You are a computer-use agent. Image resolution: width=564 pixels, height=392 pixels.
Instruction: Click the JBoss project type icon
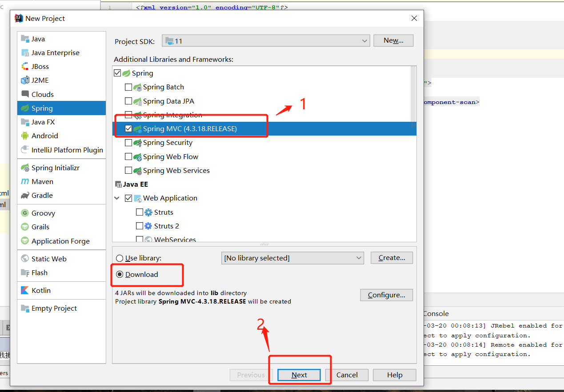pyautogui.click(x=26, y=66)
